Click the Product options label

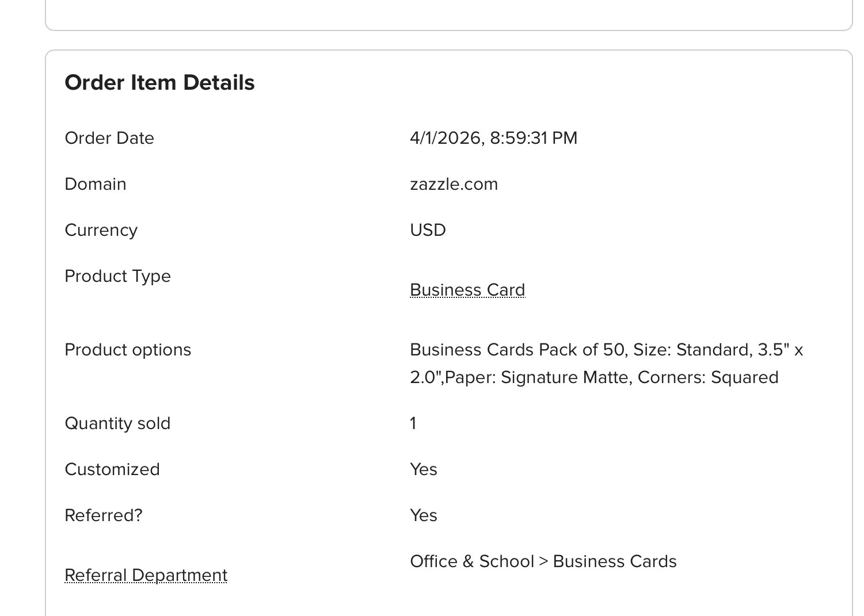click(x=128, y=350)
